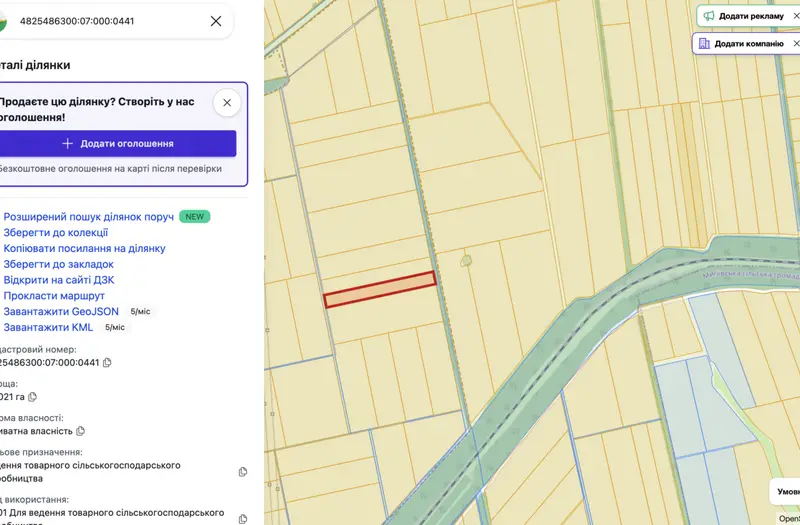Click 'Прокласти маршрут' link
This screenshot has width=800, height=525.
click(x=54, y=296)
